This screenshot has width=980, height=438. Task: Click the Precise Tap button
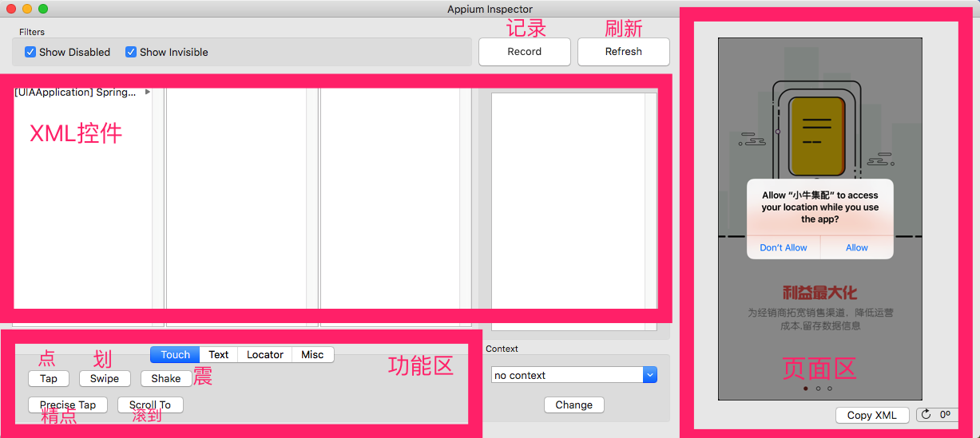click(x=68, y=405)
